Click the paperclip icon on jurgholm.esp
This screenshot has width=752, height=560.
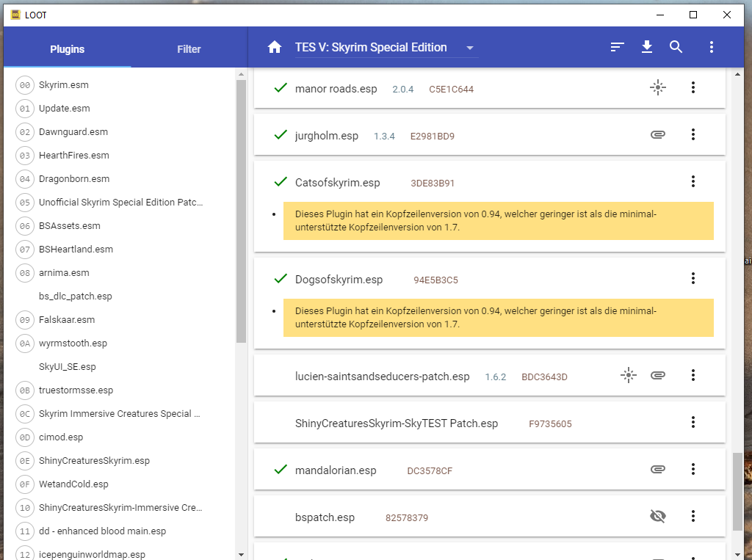coord(658,135)
